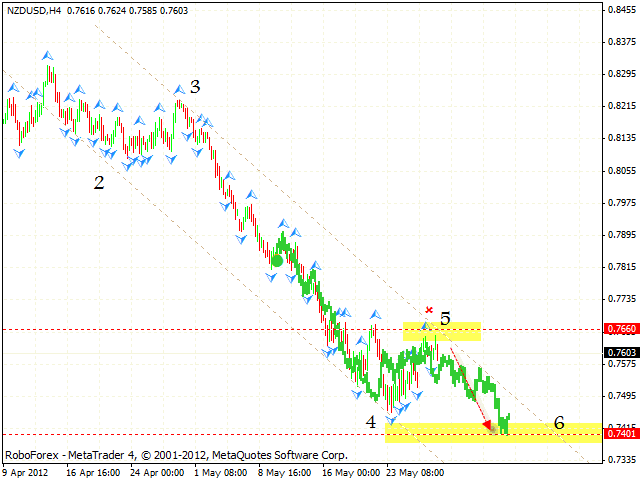Select wave label 2
640x480 pixels.
coord(98,182)
